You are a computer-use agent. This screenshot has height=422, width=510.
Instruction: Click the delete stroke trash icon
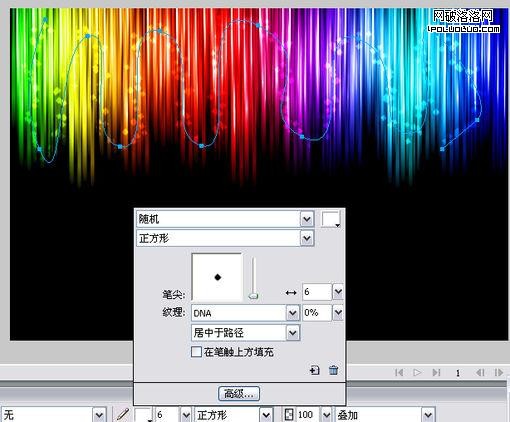pos(333,370)
